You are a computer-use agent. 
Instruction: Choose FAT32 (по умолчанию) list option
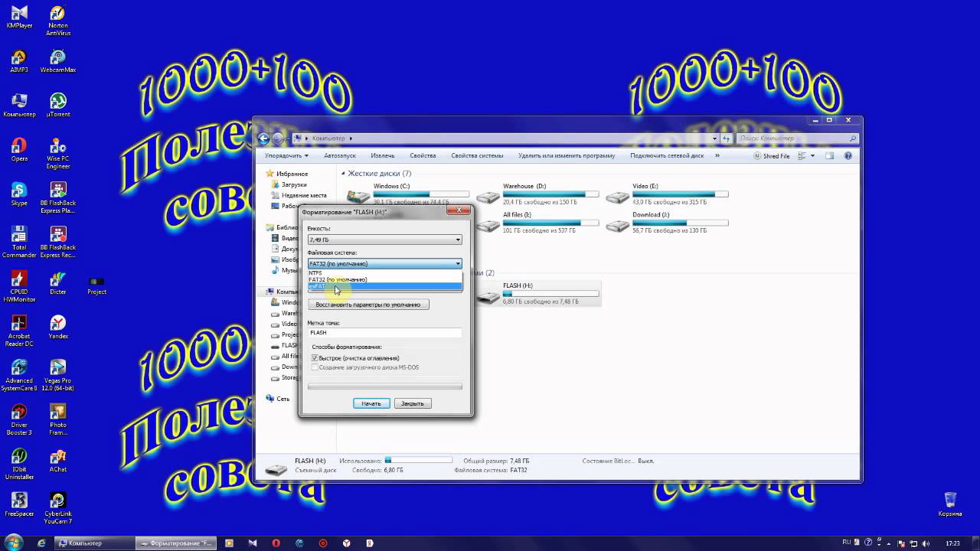click(385, 279)
